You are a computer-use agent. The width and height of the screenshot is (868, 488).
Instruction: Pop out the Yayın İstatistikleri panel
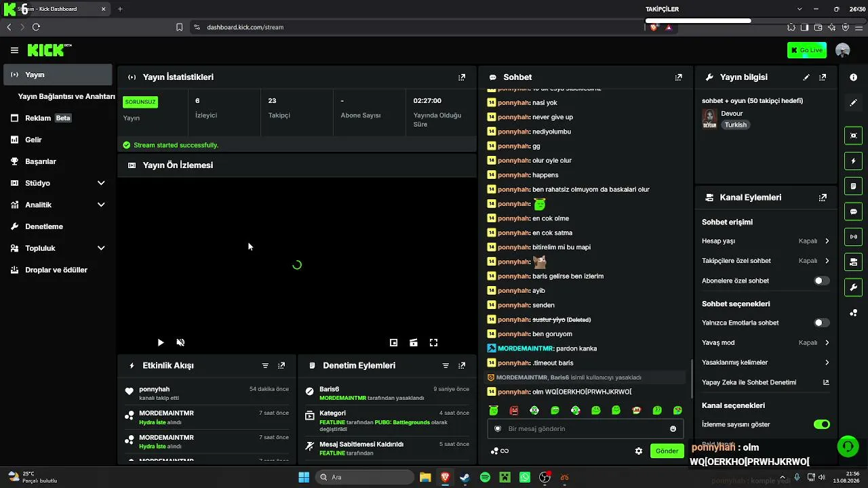click(x=462, y=77)
